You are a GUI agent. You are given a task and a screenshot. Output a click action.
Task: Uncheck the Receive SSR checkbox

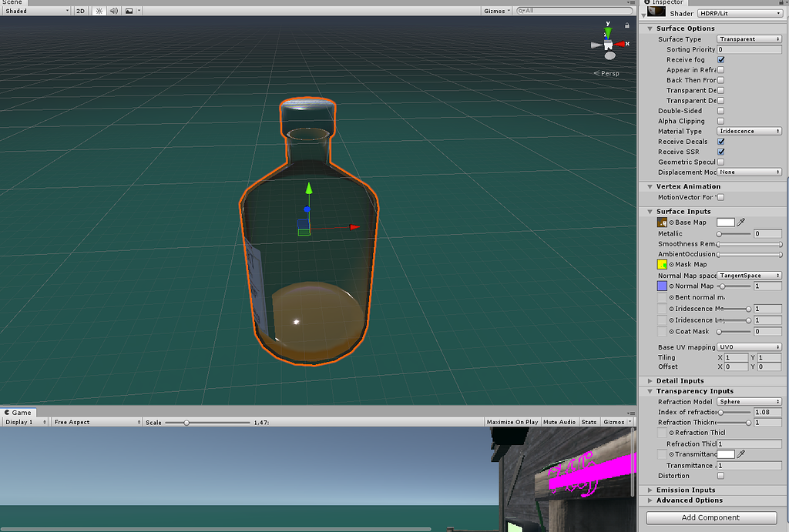point(721,152)
